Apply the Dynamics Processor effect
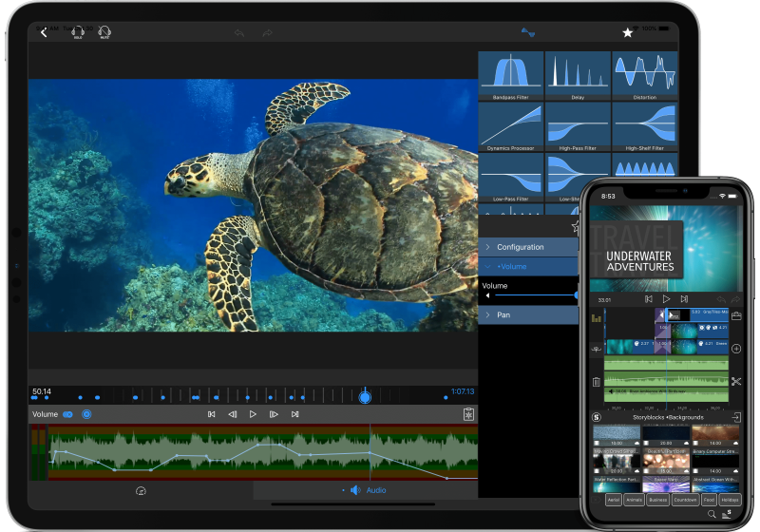Viewport: 760px width, 532px height. coord(510,127)
